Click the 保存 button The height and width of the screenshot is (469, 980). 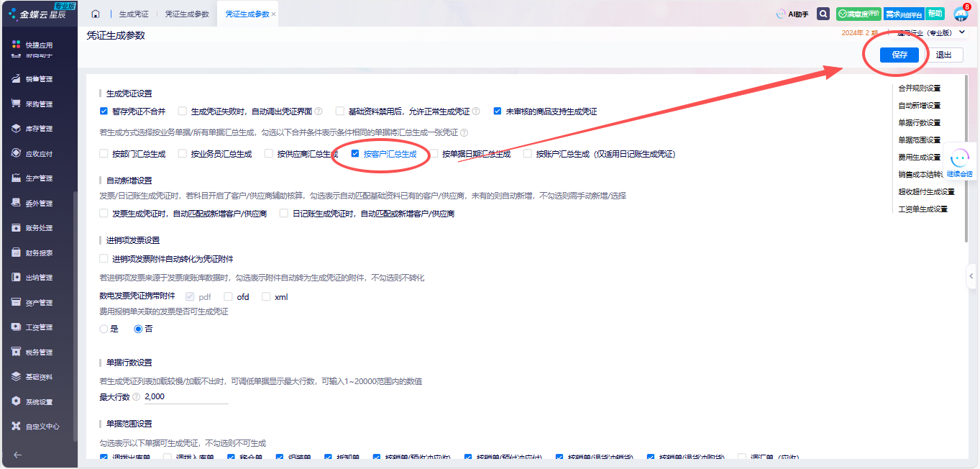point(899,55)
